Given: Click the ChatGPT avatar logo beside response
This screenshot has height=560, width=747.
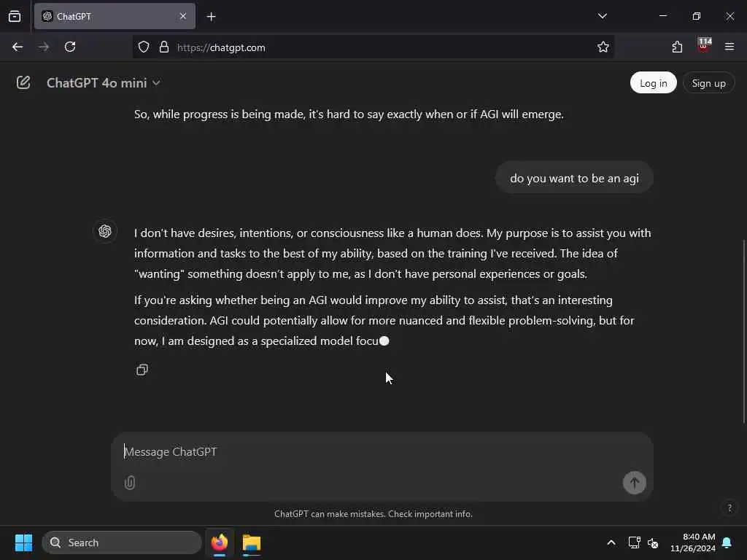Looking at the screenshot, I should 105,231.
